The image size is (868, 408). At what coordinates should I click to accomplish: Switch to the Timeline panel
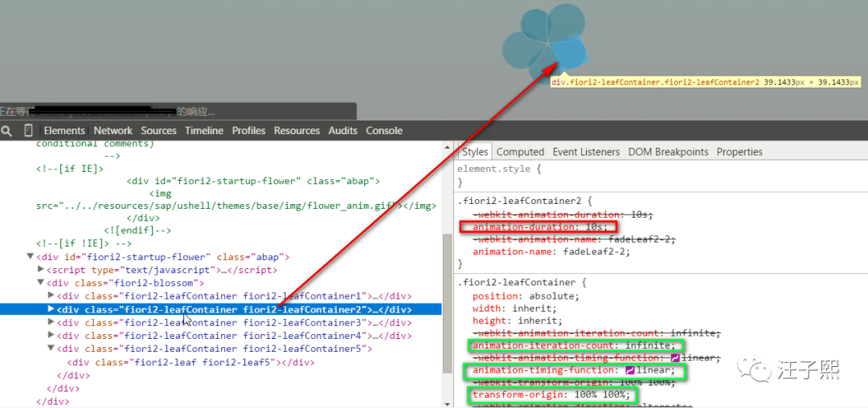(x=204, y=131)
